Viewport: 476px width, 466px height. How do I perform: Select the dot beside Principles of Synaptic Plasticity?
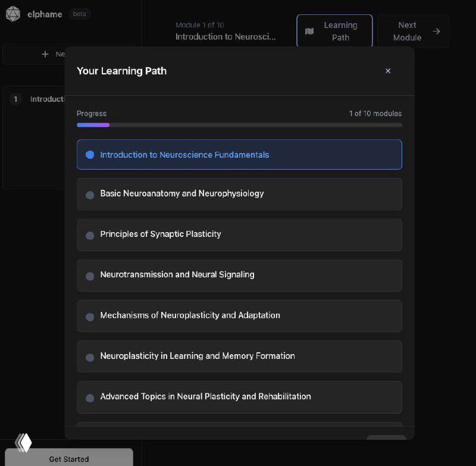pos(90,235)
